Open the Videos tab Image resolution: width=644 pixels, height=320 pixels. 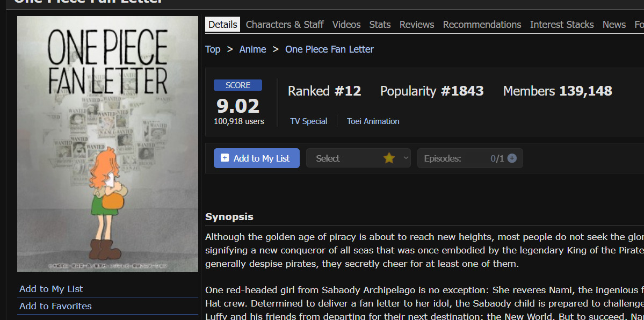pos(346,25)
